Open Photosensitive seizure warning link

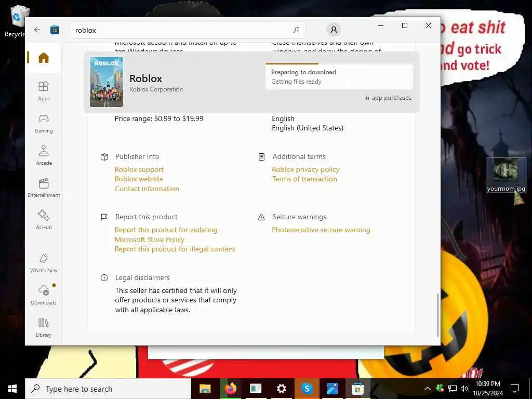coord(321,230)
